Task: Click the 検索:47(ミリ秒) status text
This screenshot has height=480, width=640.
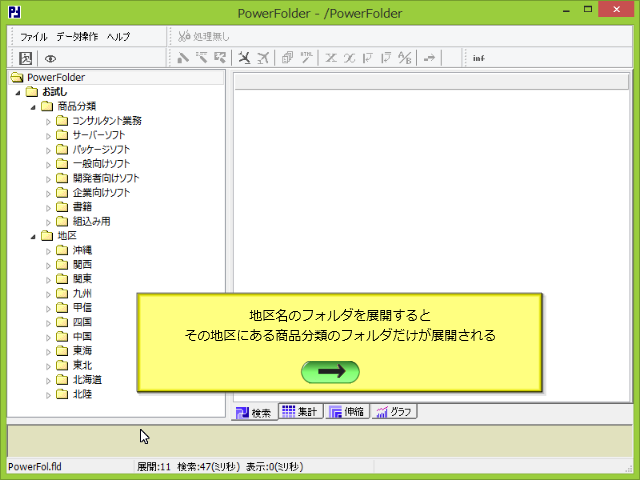Action: (209, 467)
